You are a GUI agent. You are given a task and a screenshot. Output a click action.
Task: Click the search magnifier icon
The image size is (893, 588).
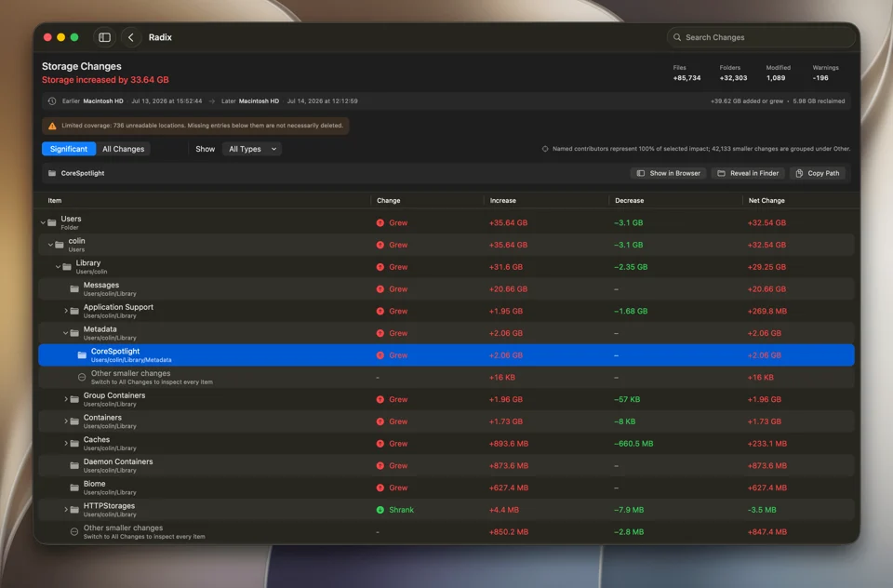[x=677, y=37]
